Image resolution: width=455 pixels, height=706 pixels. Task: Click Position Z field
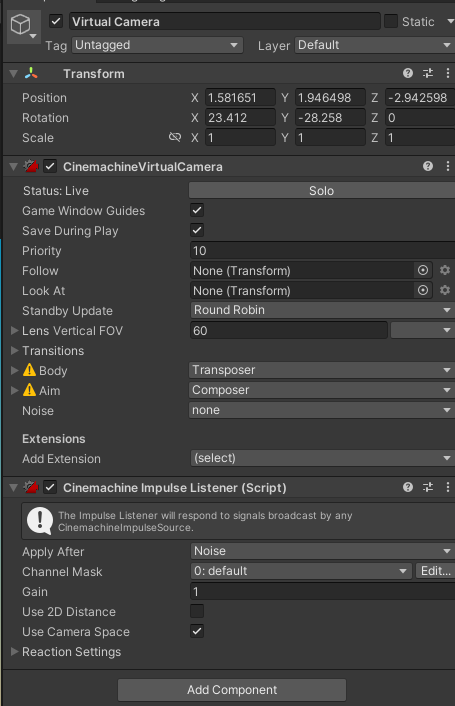pyautogui.click(x=420, y=97)
